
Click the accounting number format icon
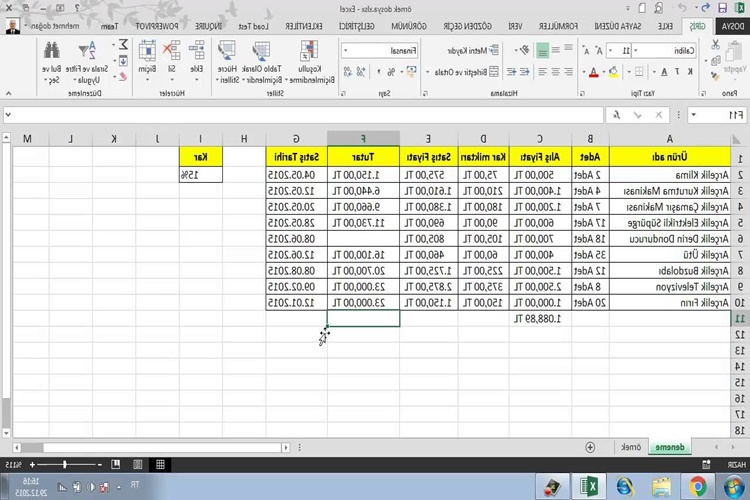point(411,72)
